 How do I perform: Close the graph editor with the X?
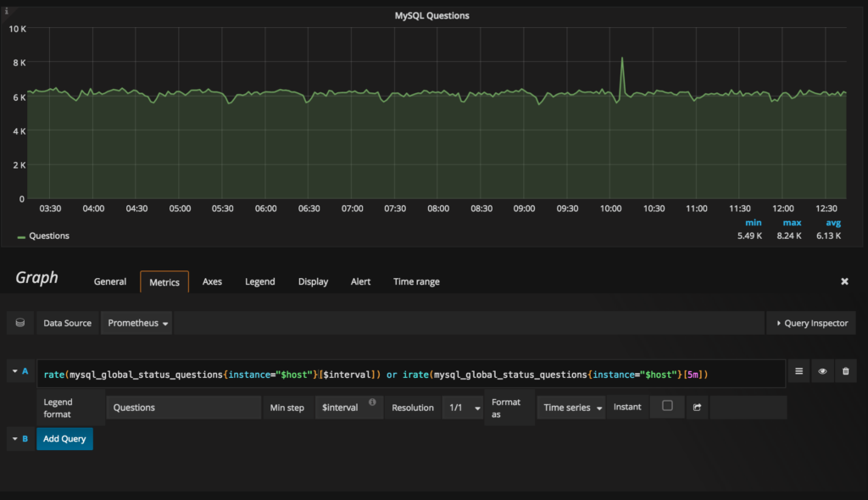point(844,281)
